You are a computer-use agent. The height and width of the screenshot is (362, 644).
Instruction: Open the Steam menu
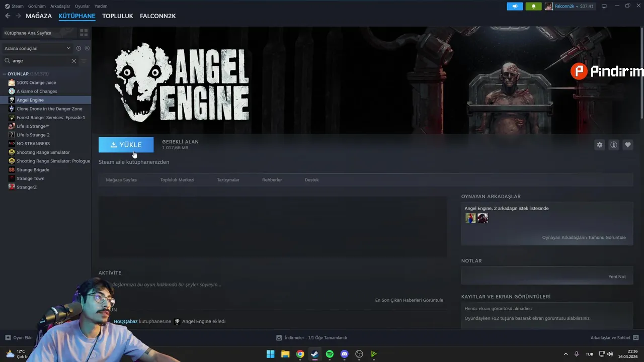pyautogui.click(x=14, y=6)
